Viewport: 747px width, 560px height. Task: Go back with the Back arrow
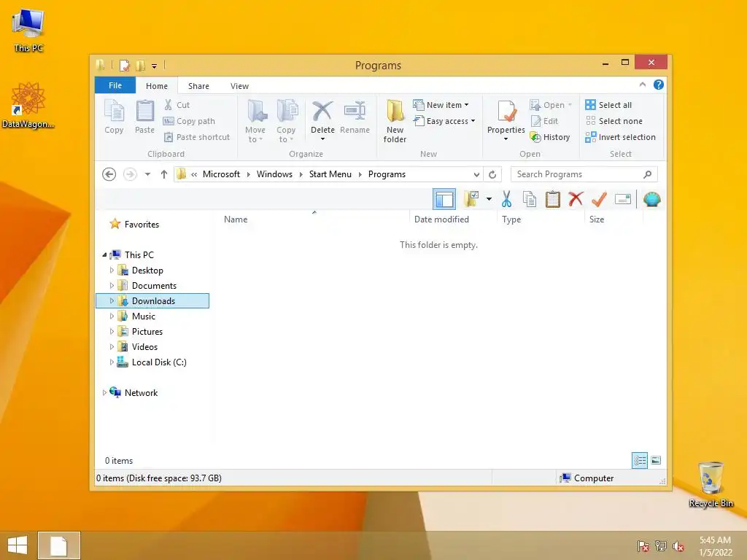[109, 174]
